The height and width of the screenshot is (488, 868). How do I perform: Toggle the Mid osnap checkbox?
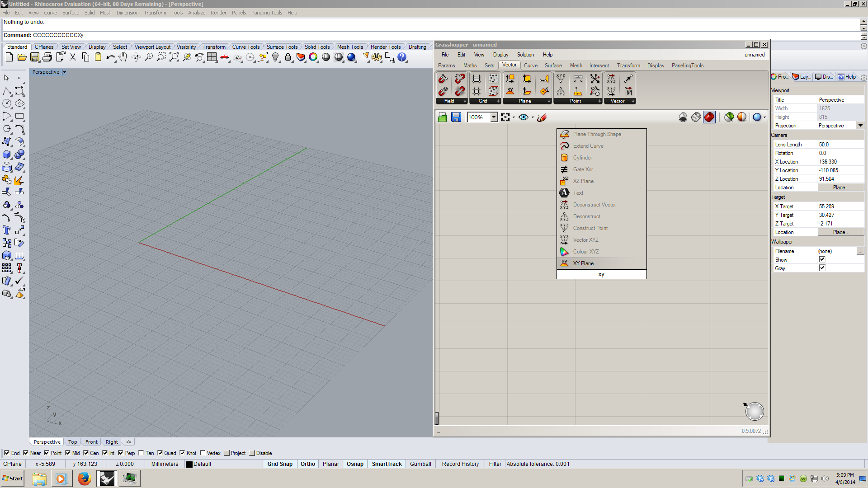coord(68,453)
